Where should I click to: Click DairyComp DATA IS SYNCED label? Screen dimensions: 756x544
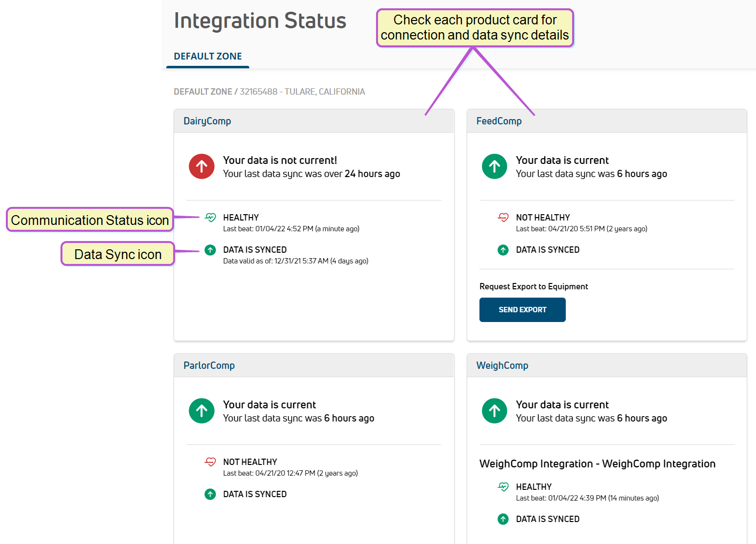pos(255,250)
